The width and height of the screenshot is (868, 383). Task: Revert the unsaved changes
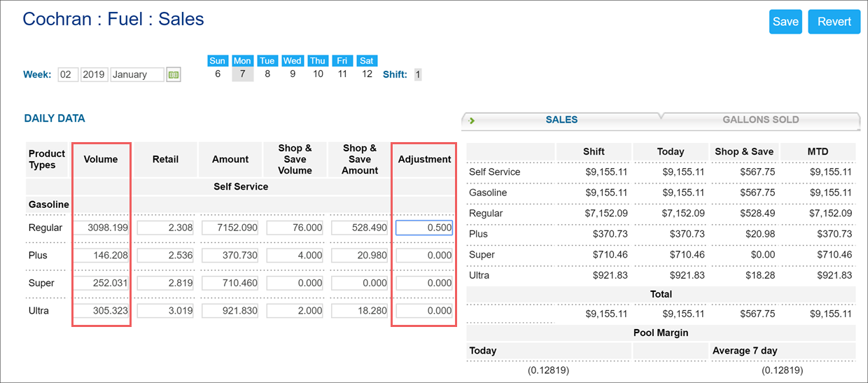click(834, 22)
